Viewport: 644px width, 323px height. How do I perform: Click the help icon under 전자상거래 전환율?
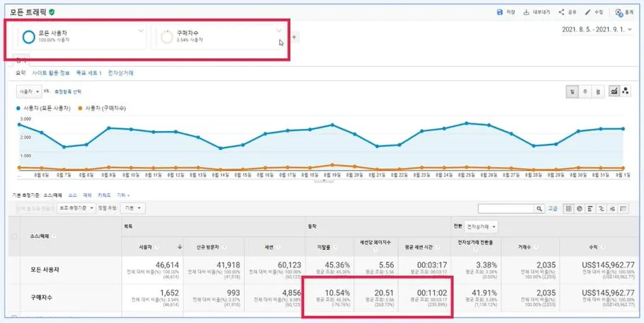pyautogui.click(x=476, y=249)
